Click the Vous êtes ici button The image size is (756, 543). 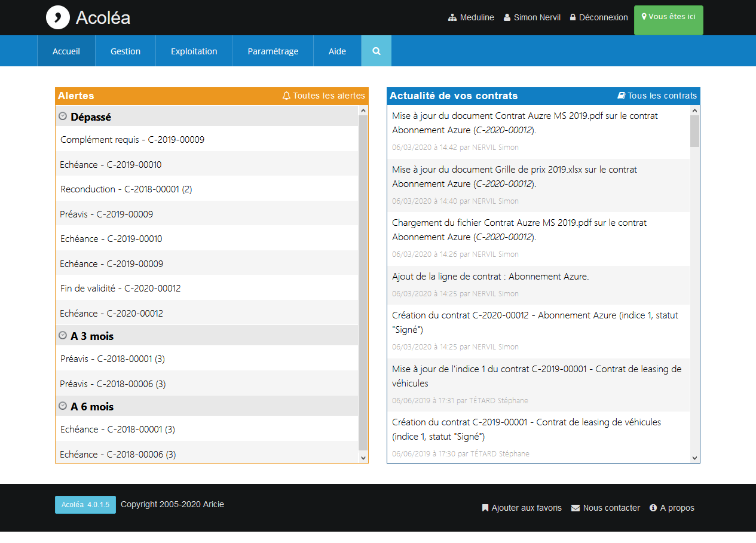click(x=669, y=20)
